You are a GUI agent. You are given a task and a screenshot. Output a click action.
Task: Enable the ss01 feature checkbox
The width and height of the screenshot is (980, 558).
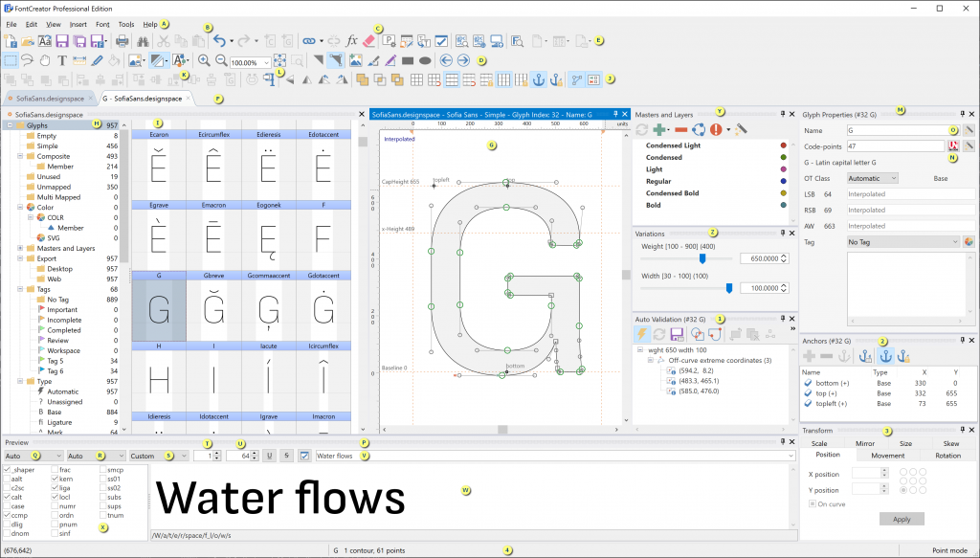pyautogui.click(x=103, y=479)
